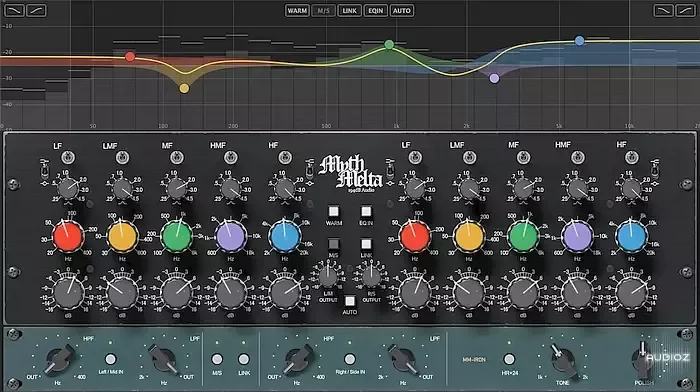The height and width of the screenshot is (392, 700).
Task: Toggle the LINK button in the filter section
Action: (244, 359)
